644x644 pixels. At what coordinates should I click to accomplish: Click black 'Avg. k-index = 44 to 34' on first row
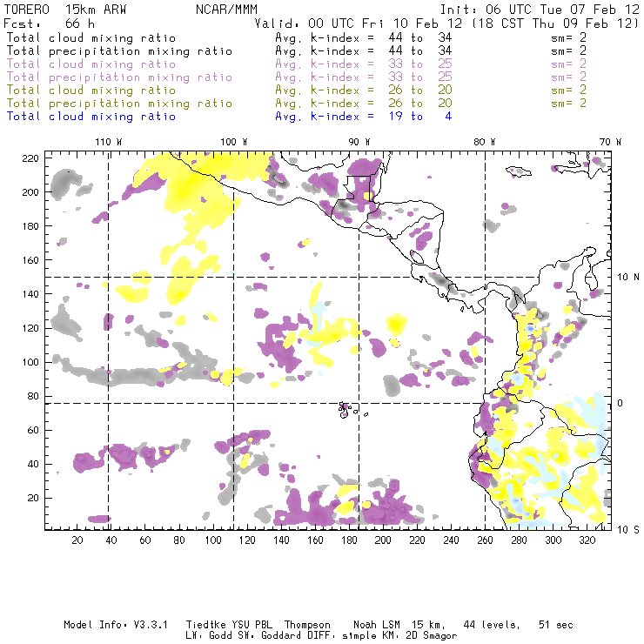click(364, 38)
